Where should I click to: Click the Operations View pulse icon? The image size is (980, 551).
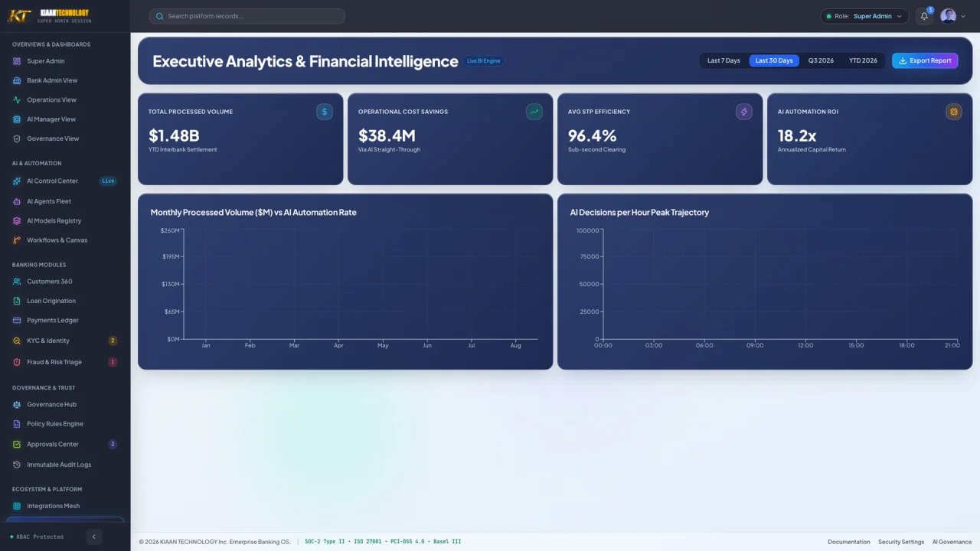pyautogui.click(x=17, y=100)
